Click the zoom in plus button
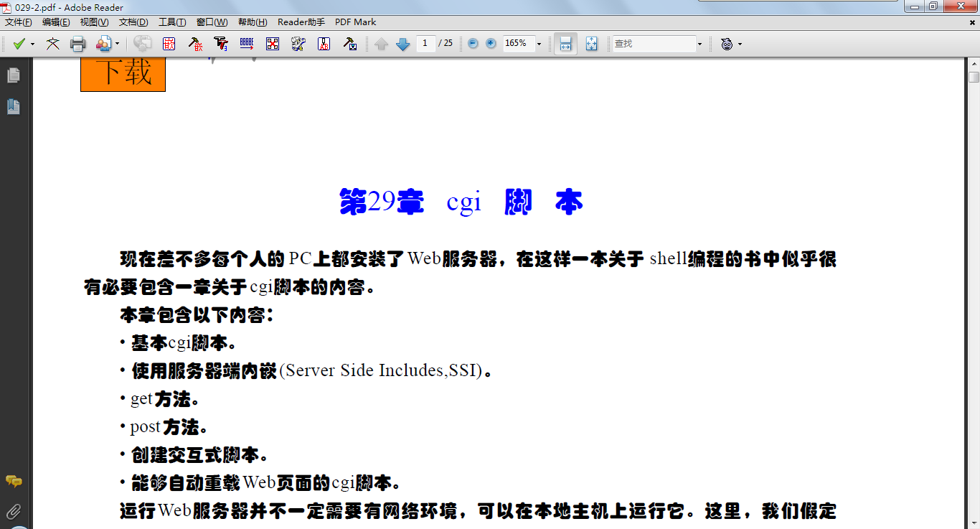 click(x=491, y=44)
